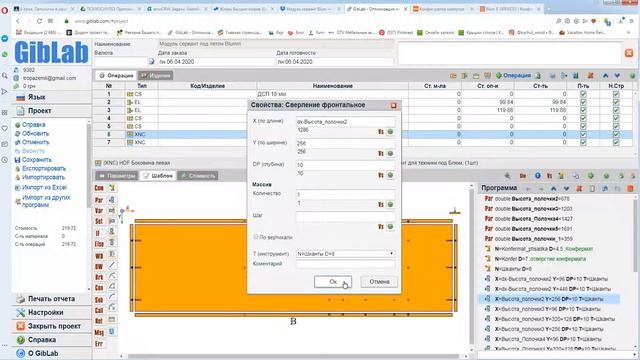
Task: Click the Brk command button
Action: pyautogui.click(x=99, y=277)
